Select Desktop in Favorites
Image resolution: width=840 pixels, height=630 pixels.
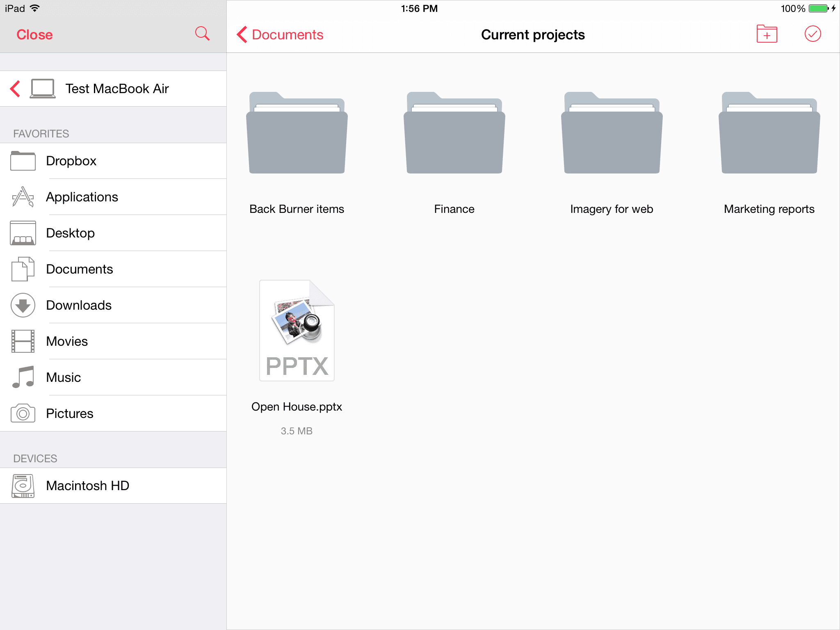point(113,233)
